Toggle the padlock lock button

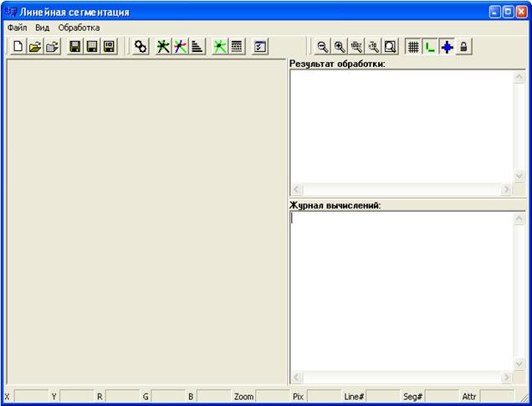tap(463, 47)
